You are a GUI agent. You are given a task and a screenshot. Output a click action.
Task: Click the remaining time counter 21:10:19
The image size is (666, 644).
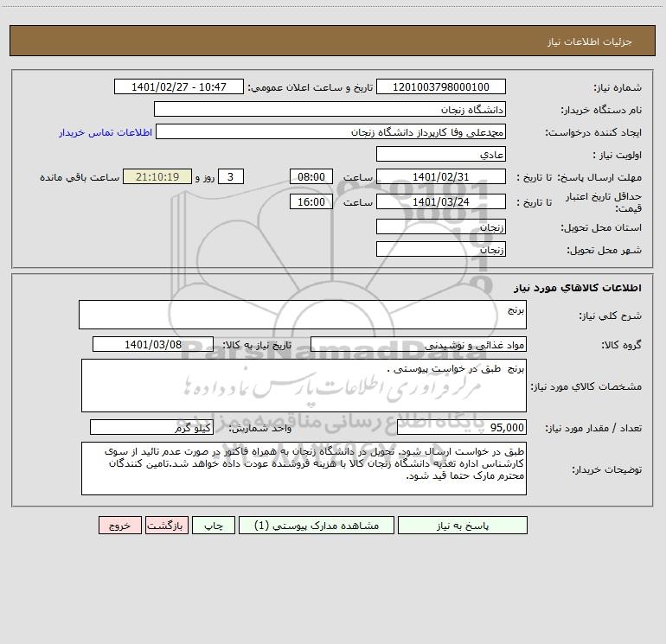click(x=157, y=176)
